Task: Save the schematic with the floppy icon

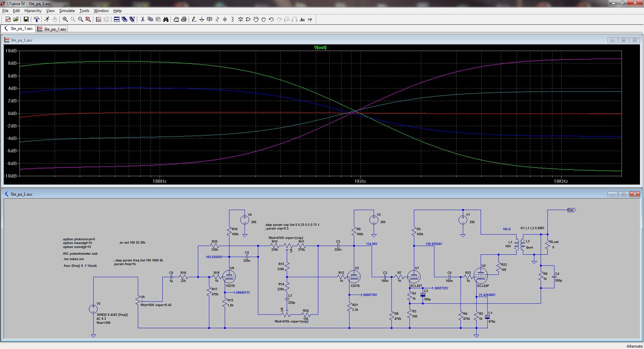Action: point(26,19)
